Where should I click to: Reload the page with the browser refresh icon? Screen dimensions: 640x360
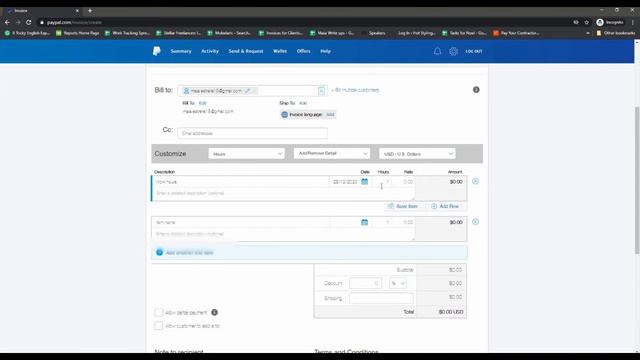pyautogui.click(x=29, y=22)
